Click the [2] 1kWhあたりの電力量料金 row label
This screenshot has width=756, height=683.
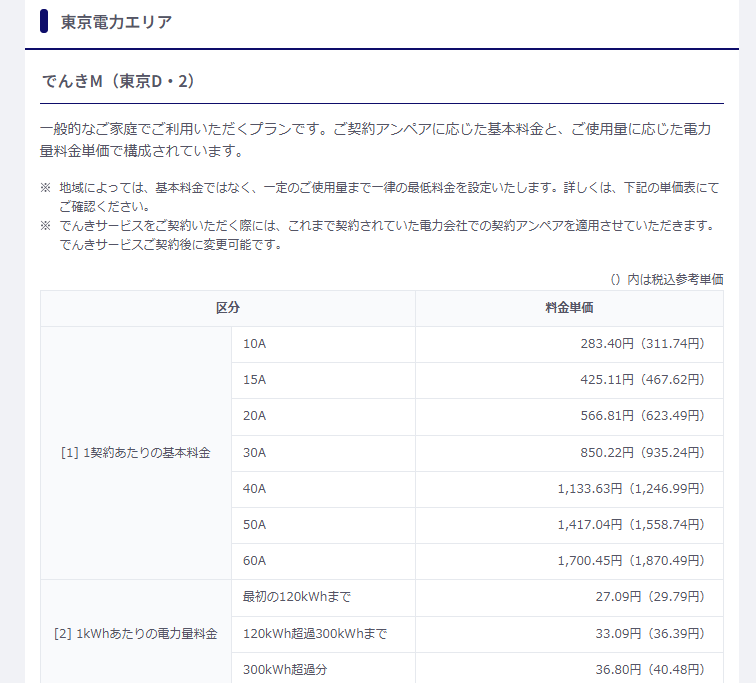pos(136,633)
